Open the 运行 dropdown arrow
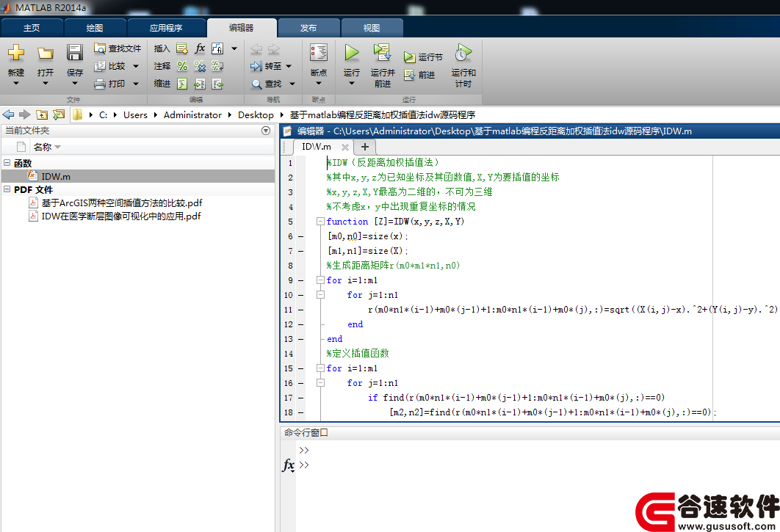Image resolution: width=780 pixels, height=532 pixels. tap(352, 83)
